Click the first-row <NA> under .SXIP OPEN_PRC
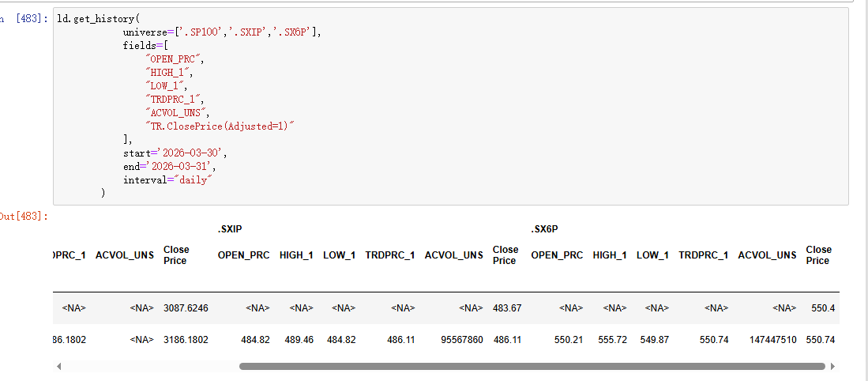 pos(257,308)
